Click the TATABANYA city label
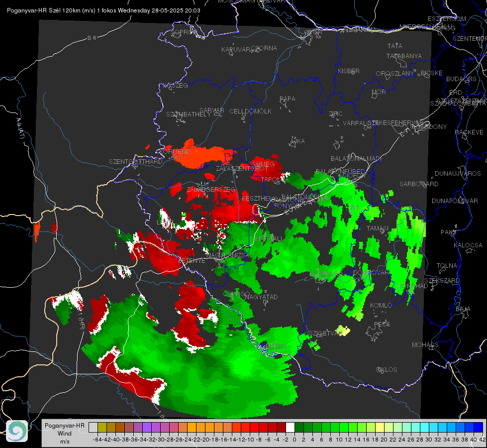Image resolution: width=487 pixels, height=448 pixels. (x=404, y=56)
